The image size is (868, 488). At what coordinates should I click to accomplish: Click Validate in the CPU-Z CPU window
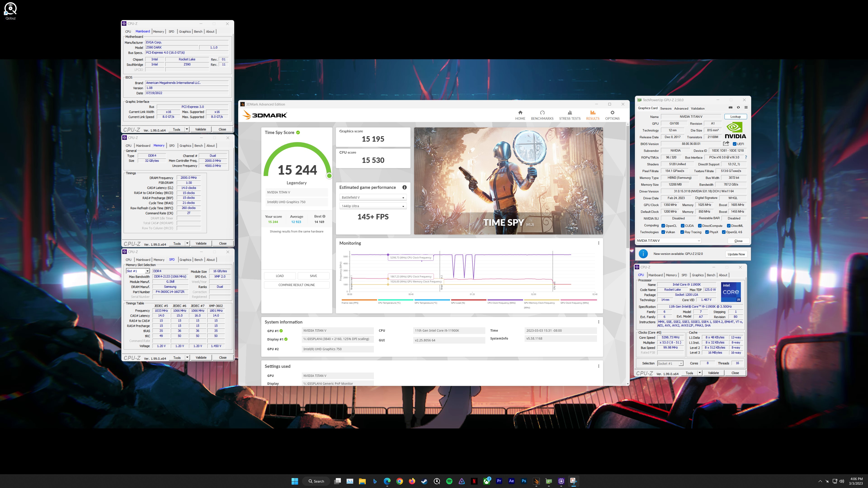click(713, 373)
